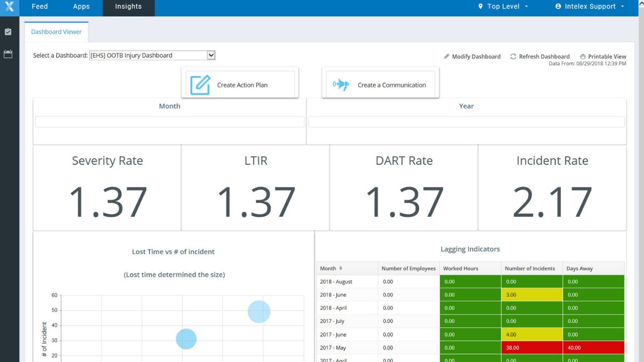Click inside the Year filter input field
Viewport: 644px width, 362px height.
(x=466, y=121)
